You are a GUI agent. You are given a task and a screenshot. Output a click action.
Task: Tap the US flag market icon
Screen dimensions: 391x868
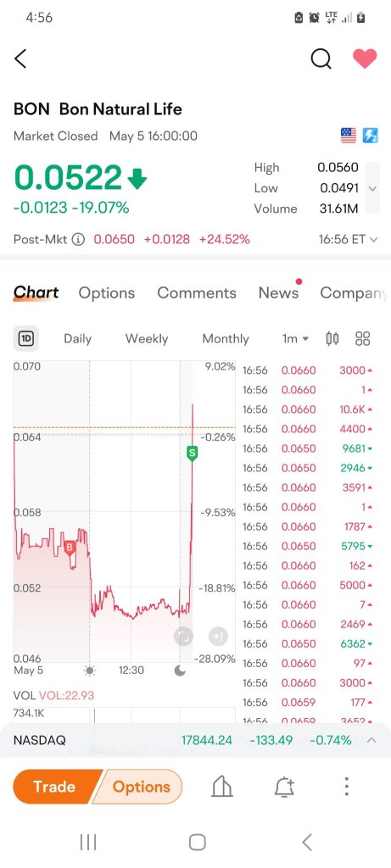[x=349, y=136]
